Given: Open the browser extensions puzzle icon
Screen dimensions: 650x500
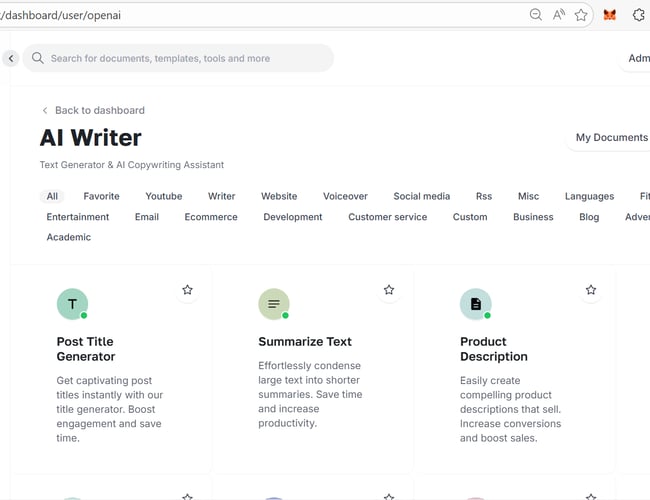Looking at the screenshot, I should coord(639,15).
